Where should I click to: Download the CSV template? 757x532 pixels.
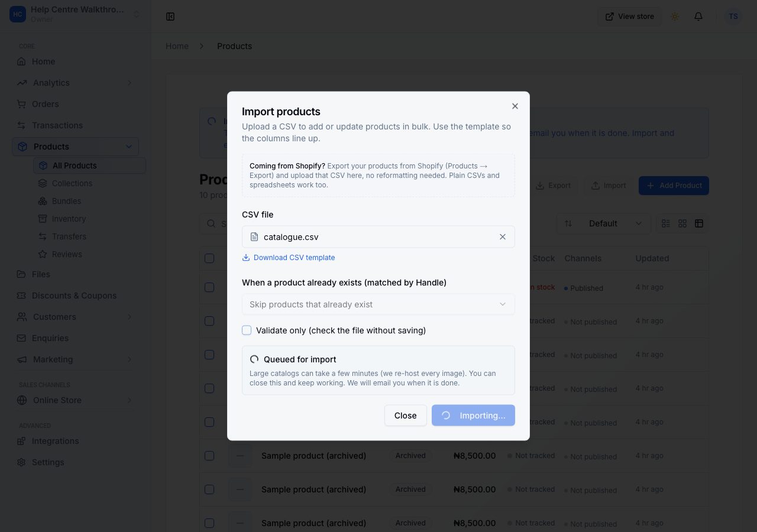[289, 258]
